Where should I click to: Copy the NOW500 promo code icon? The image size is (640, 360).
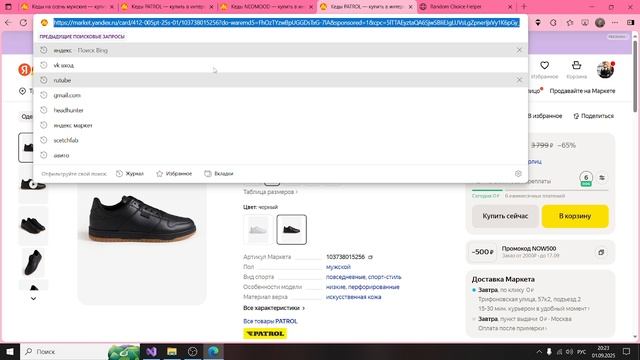coord(601,252)
